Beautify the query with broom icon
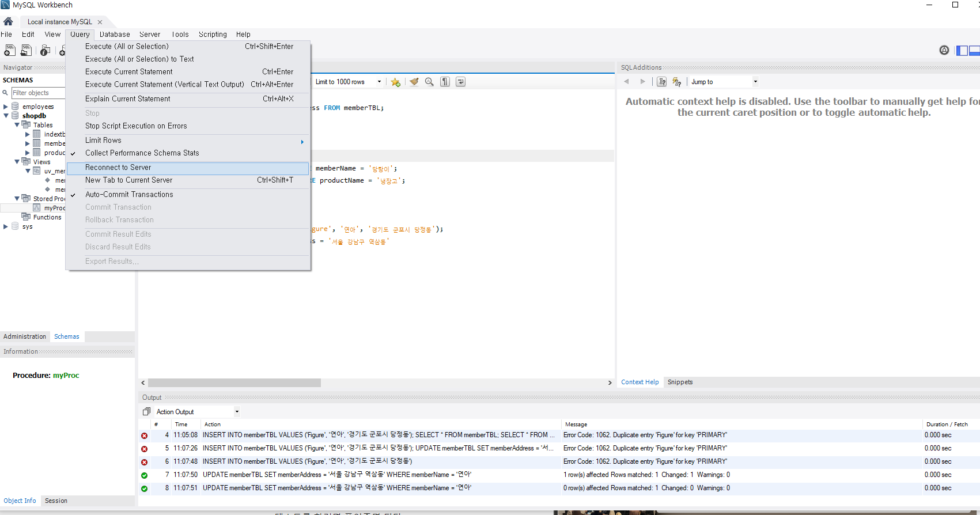Screen dimensions: 980x515 tap(414, 82)
